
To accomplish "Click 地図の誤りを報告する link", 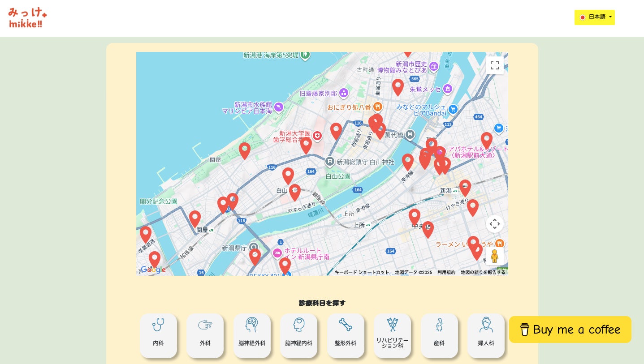I will 483,272.
